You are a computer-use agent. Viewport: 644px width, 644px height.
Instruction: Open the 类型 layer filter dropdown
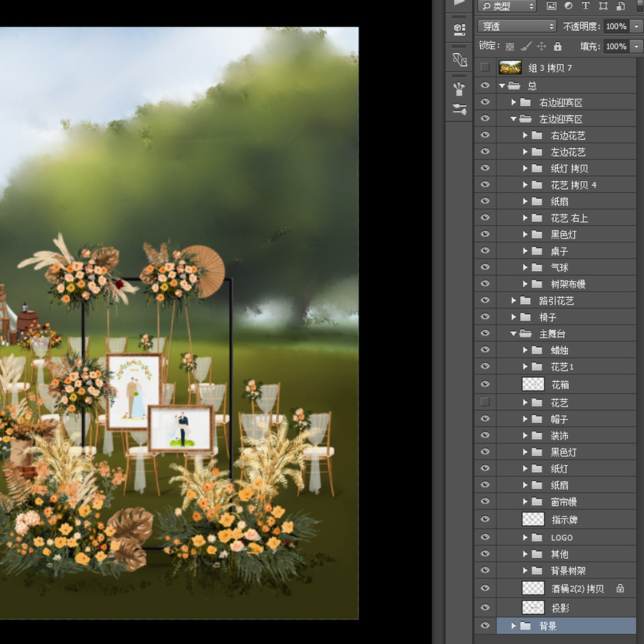[507, 6]
